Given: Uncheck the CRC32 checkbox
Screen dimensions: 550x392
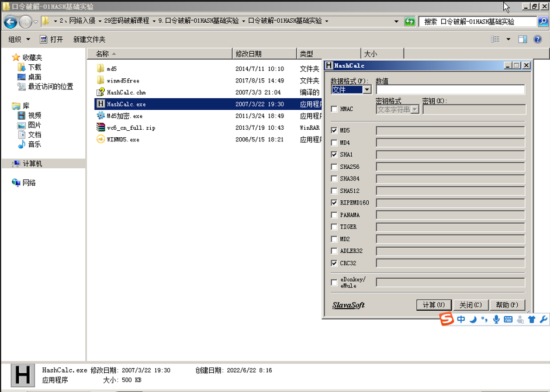Looking at the screenshot, I should point(334,263).
